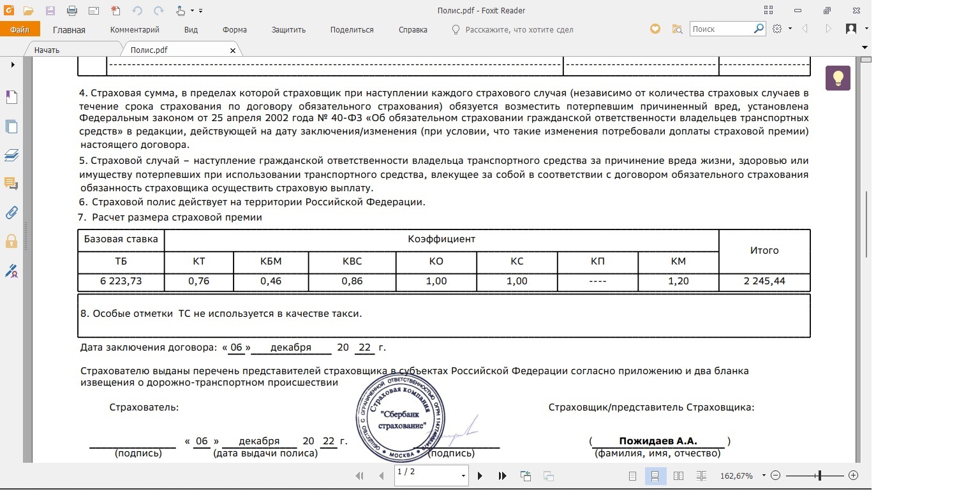The height and width of the screenshot is (494, 980).
Task: Open the zoom percentage dropdown
Action: (764, 476)
